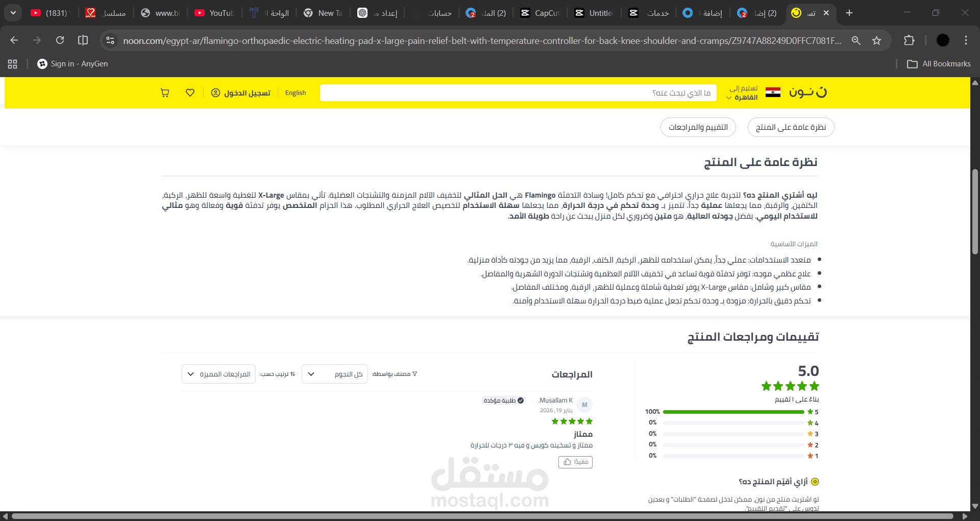Open the shopping cart icon
The image size is (980, 521).
click(x=165, y=93)
